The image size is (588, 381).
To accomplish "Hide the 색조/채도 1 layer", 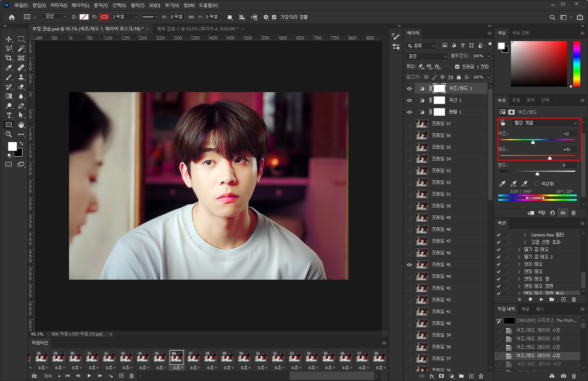I will tap(410, 89).
